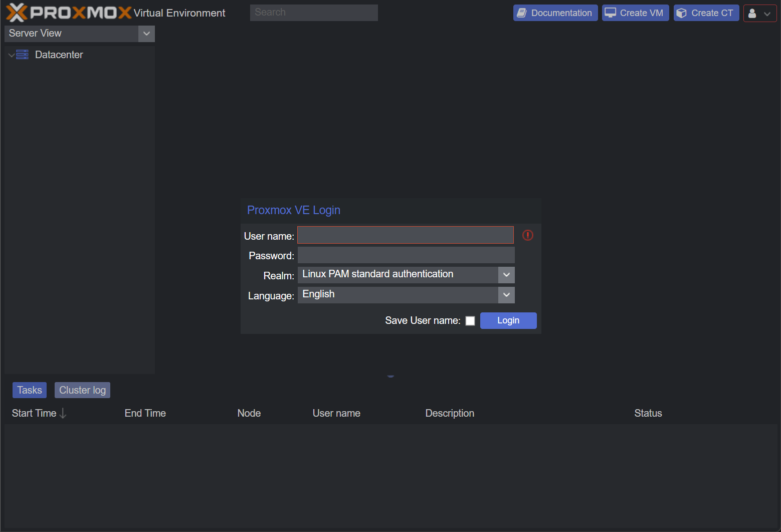The width and height of the screenshot is (781, 532).
Task: Click the Proxmox logo
Action: pos(69,13)
